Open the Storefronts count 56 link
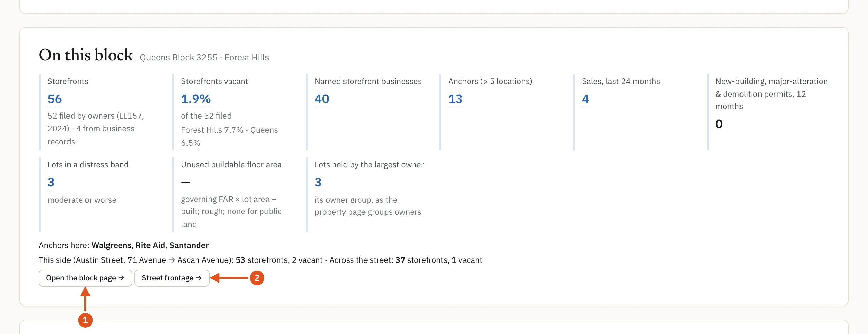This screenshot has height=334, width=868. click(x=55, y=99)
